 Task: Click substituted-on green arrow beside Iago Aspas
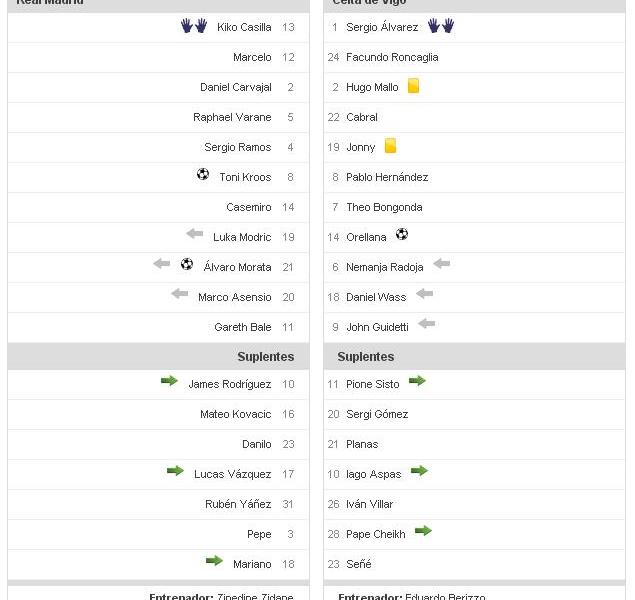pos(420,471)
